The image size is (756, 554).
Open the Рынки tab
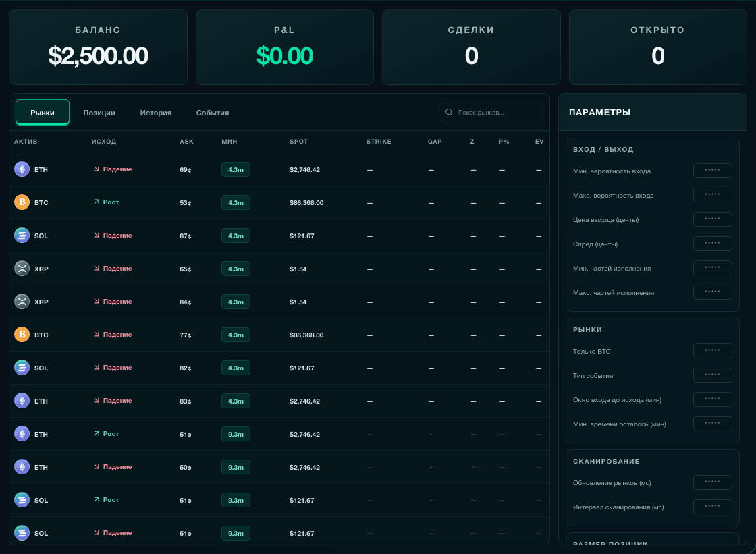coord(43,112)
